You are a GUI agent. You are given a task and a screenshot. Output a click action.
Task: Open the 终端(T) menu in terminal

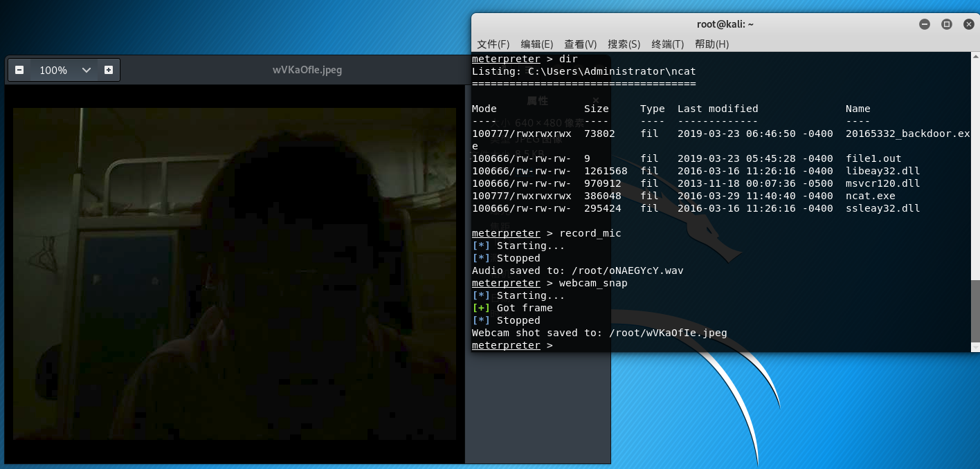[668, 44]
